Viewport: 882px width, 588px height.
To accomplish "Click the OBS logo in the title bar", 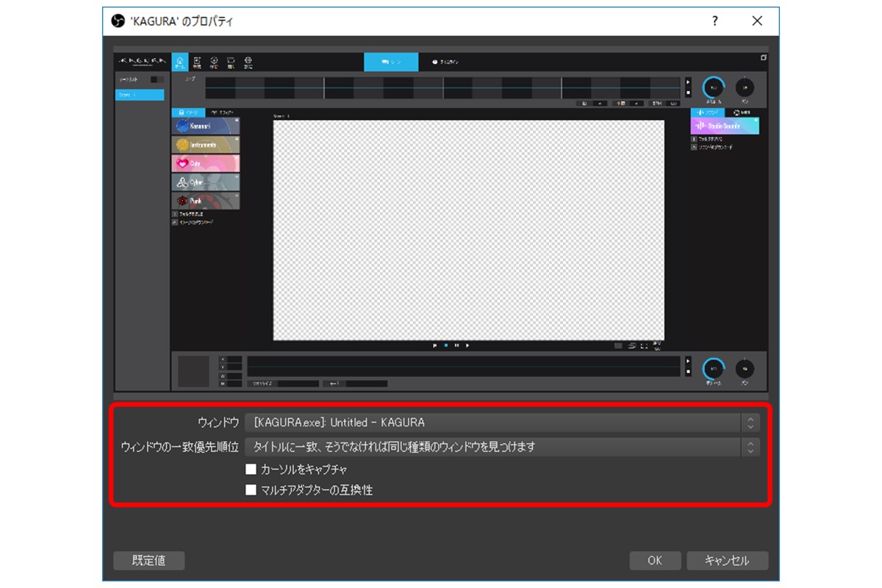I will [x=118, y=21].
